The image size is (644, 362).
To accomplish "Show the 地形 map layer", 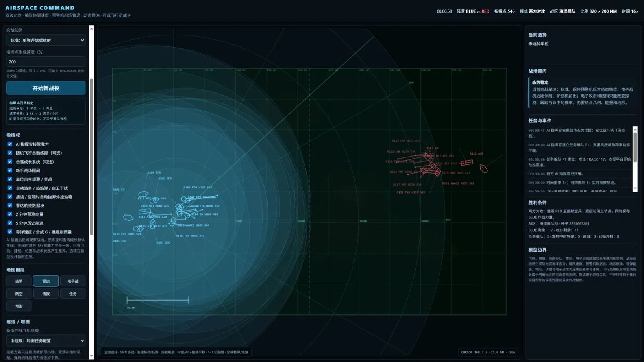I will pos(19,306).
